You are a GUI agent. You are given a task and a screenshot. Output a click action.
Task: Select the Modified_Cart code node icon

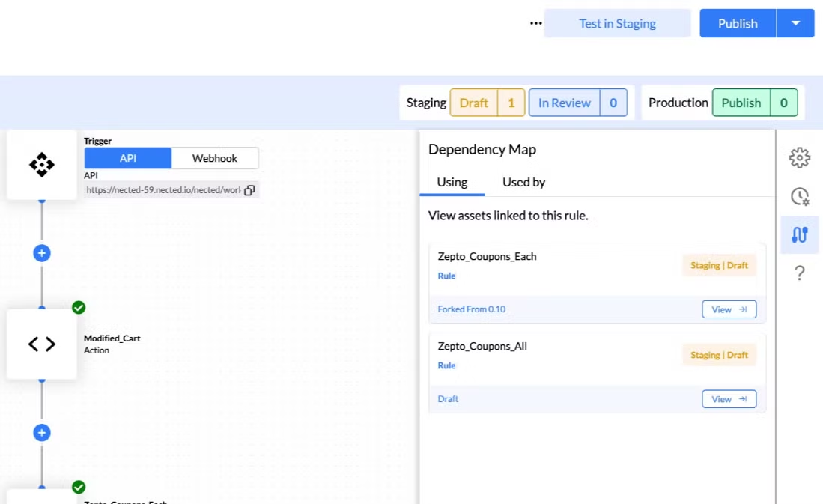click(42, 344)
